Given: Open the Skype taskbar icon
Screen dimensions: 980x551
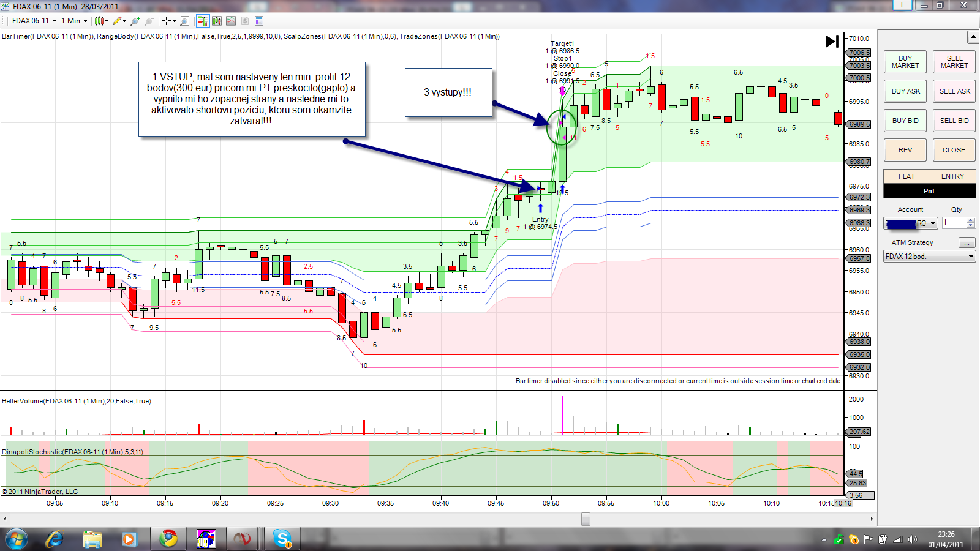Looking at the screenshot, I should [283, 539].
